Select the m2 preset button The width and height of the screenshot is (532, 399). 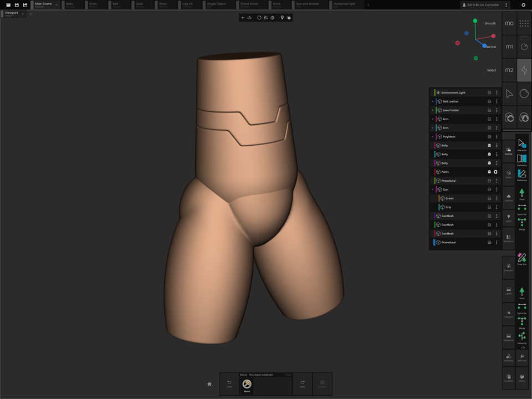point(509,70)
